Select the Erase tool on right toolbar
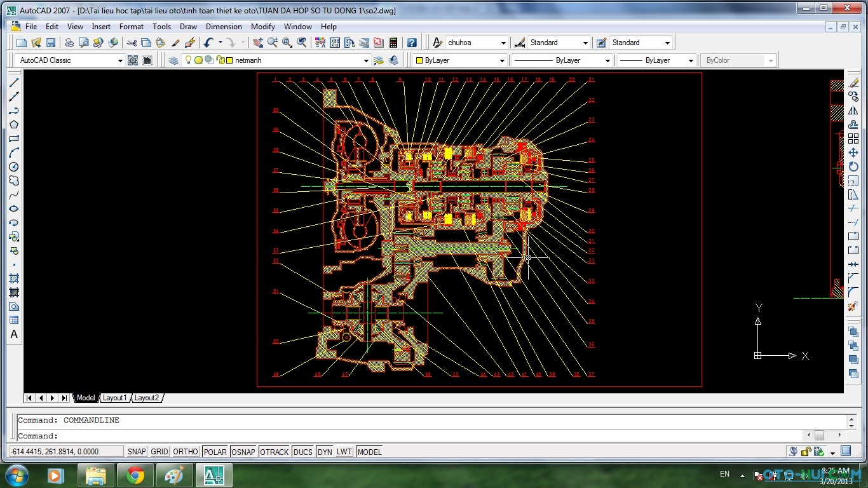 click(x=854, y=81)
